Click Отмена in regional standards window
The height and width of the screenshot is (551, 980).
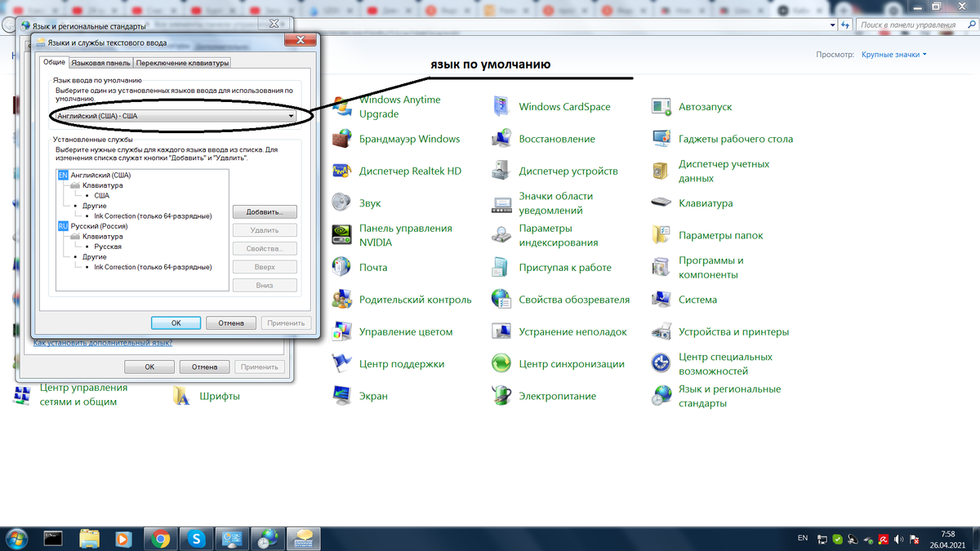coord(204,367)
